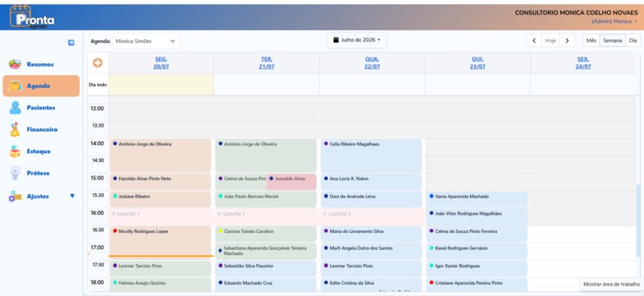Open Tuesday's Celma de Souza appointment at 15:00
Viewport: 644px width, 296px height.
tap(241, 182)
